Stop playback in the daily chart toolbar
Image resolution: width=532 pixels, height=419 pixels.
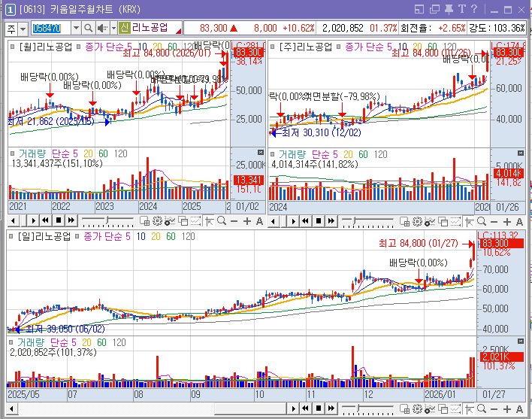319,408
